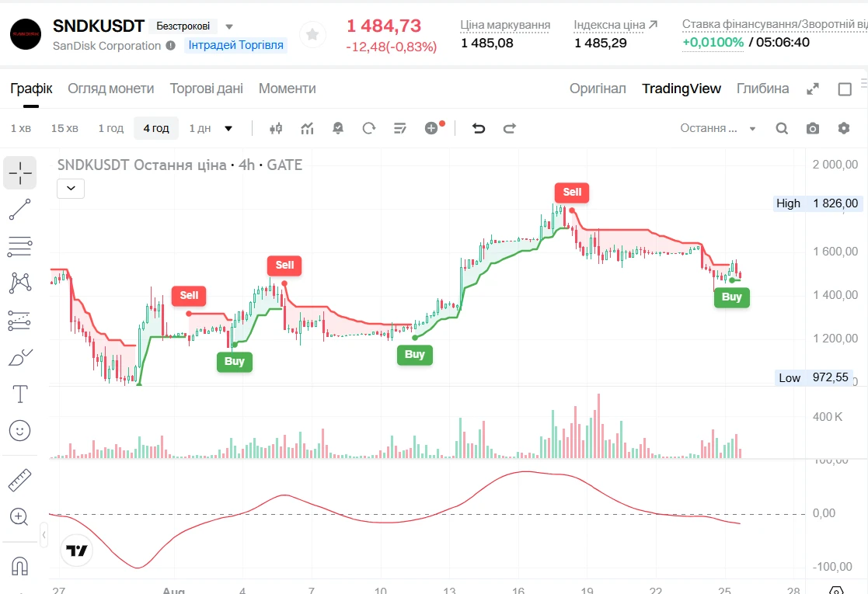Add SNDKUSDT to favorites with star
The width and height of the screenshot is (868, 594).
312,35
